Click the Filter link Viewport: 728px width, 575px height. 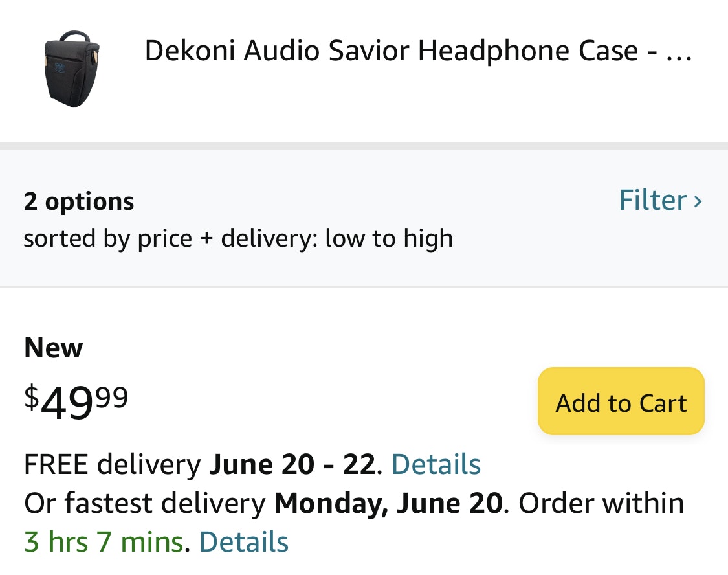[652, 200]
